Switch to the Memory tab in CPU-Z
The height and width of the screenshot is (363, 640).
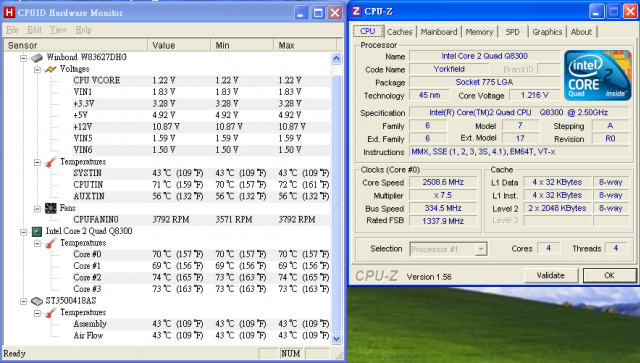coord(479,32)
